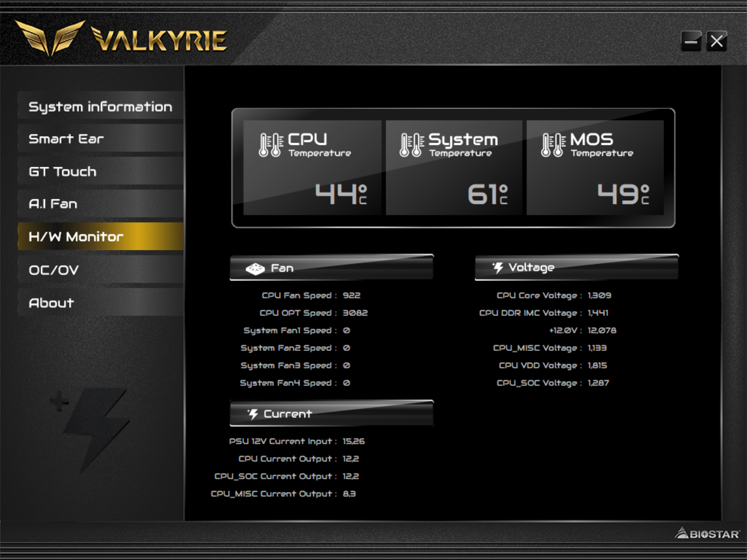Click the CPU_MISC Current Output value 8.3
747x560 pixels.
pos(349,494)
